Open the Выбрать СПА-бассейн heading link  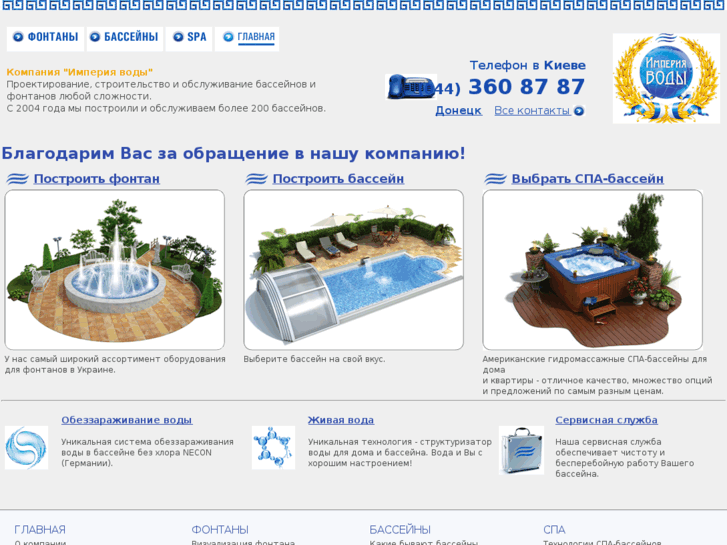coord(587,179)
